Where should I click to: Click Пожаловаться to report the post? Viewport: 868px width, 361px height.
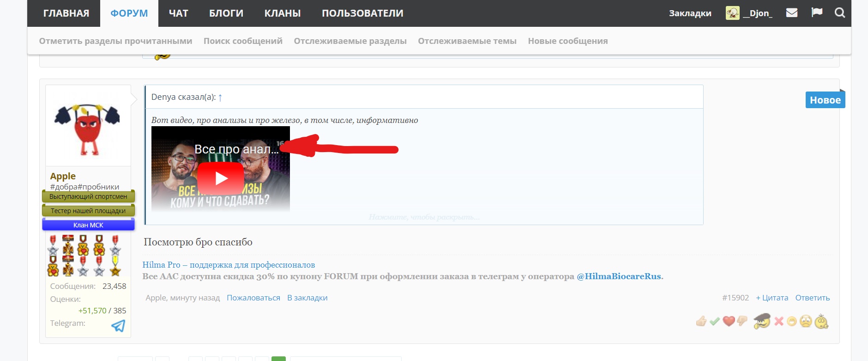click(x=253, y=298)
